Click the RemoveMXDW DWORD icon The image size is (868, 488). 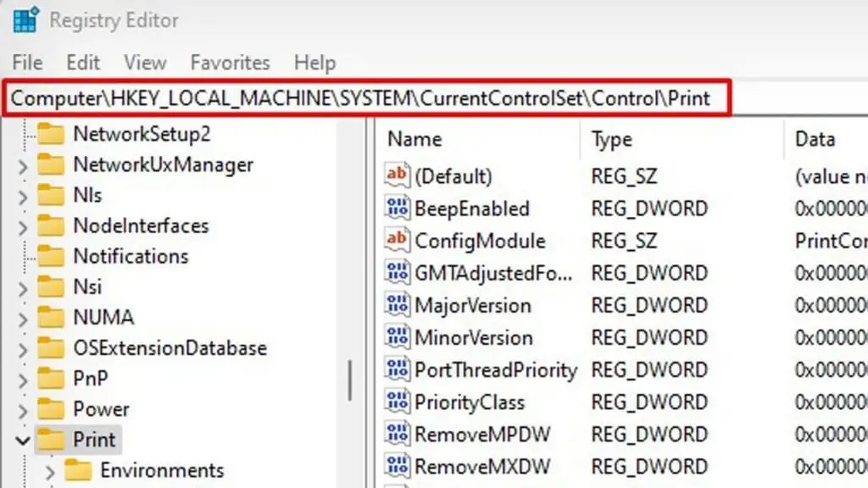[398, 467]
